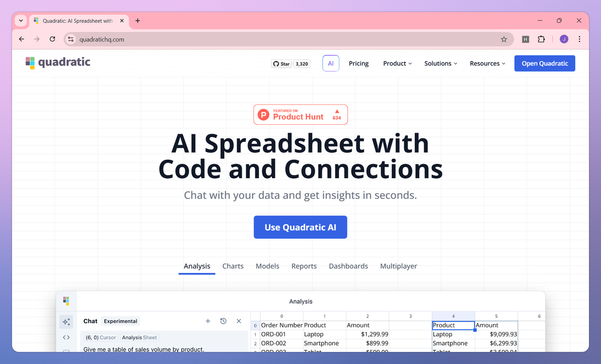Close the Quadratic browser tab
This screenshot has height=364, width=601.
click(x=122, y=21)
